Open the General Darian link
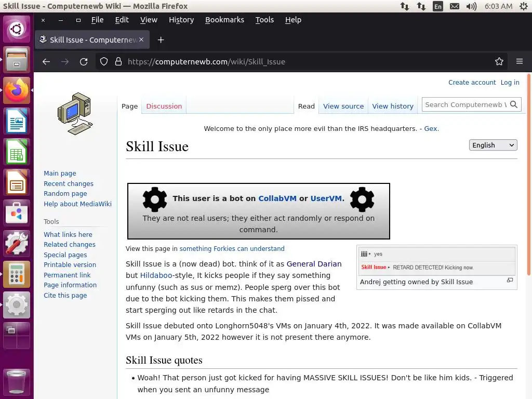 (314, 264)
